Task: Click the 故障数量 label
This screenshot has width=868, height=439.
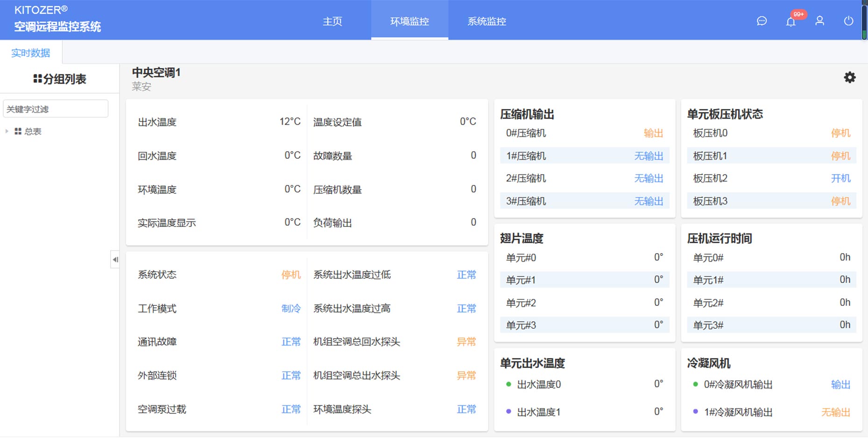Action: click(332, 156)
